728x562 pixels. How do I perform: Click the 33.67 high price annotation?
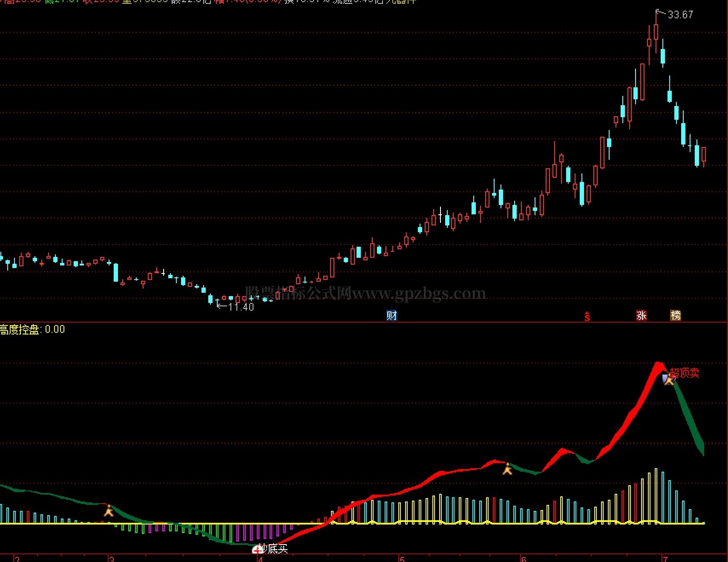click(x=680, y=14)
